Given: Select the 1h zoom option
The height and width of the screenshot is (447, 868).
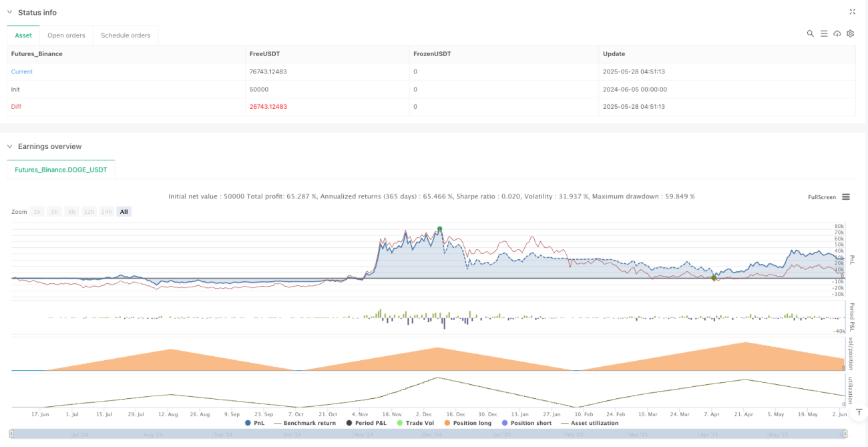Looking at the screenshot, I should [x=37, y=212].
